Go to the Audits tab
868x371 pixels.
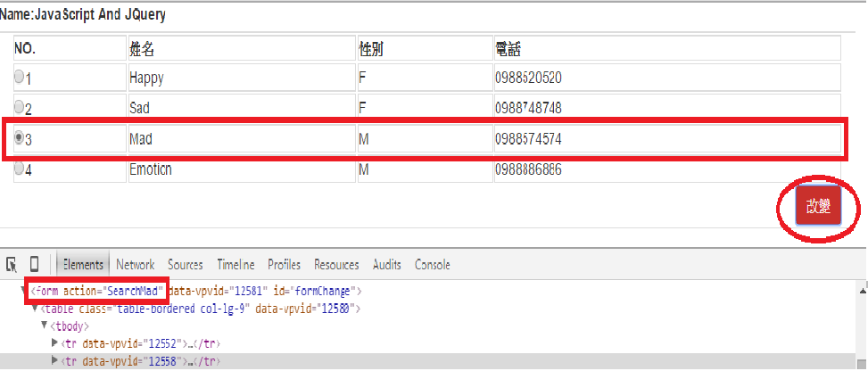387,265
